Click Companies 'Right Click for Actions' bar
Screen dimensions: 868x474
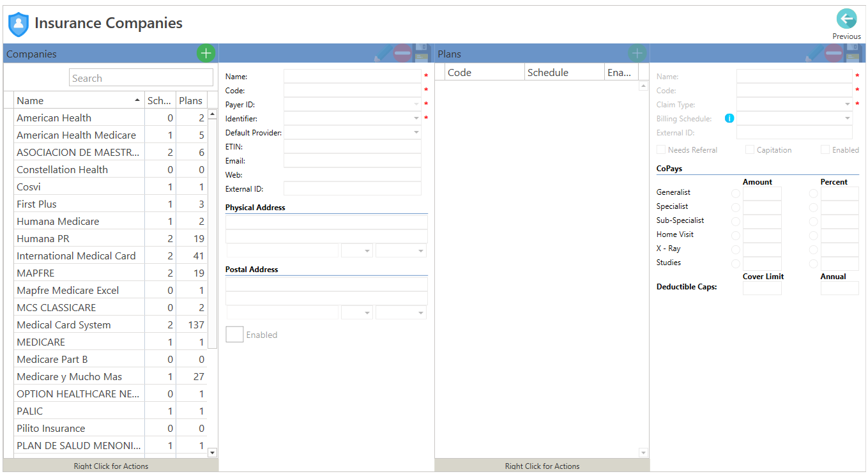point(111,466)
